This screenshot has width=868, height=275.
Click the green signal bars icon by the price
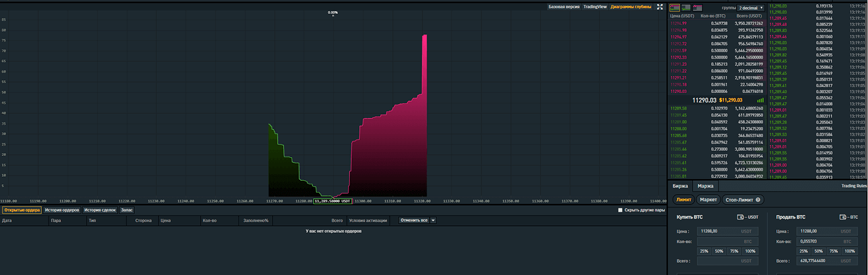(x=760, y=100)
